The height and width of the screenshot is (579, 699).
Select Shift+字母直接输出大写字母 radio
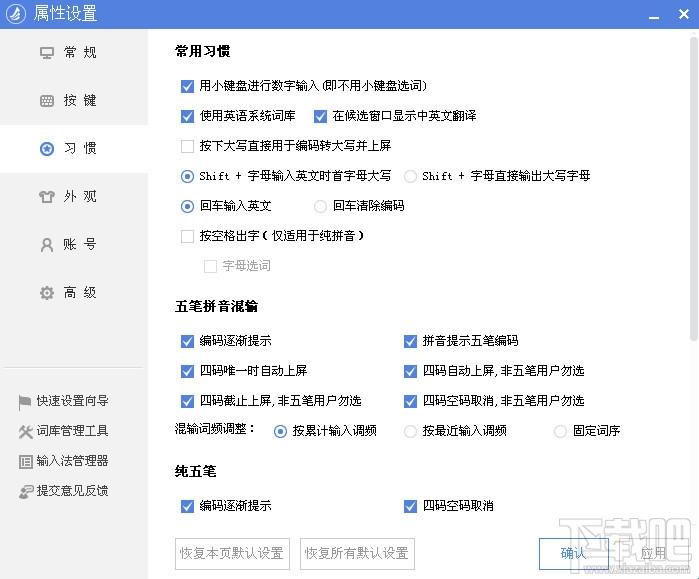tap(410, 177)
